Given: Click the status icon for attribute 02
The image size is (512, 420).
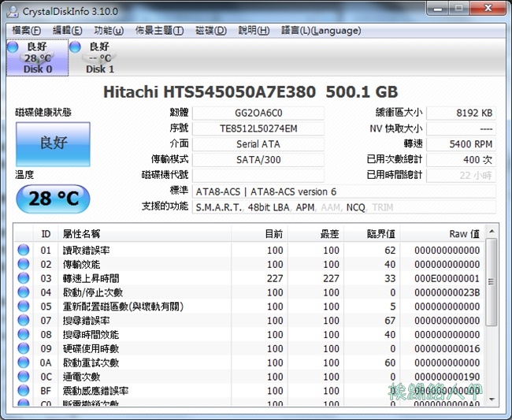Looking at the screenshot, I should pyautogui.click(x=23, y=264).
